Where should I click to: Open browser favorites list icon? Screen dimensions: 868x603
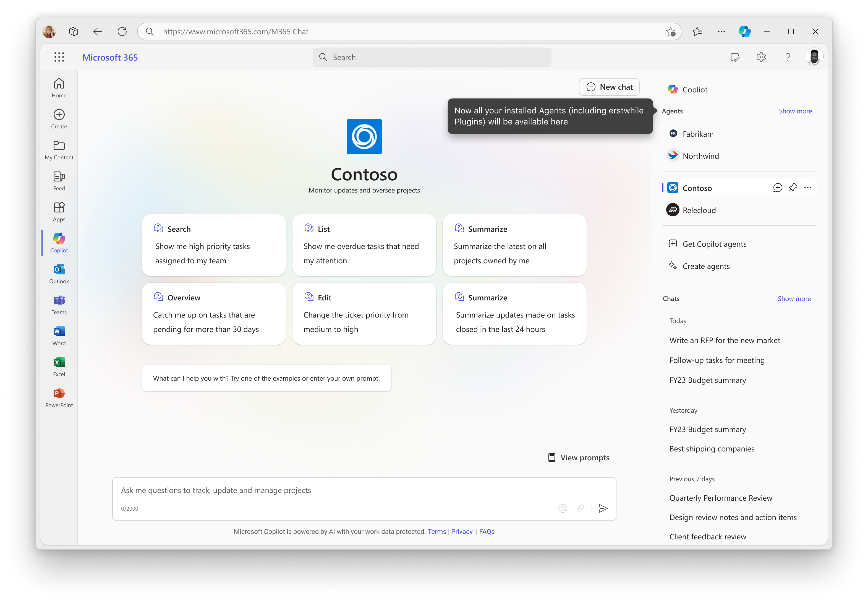pos(697,31)
